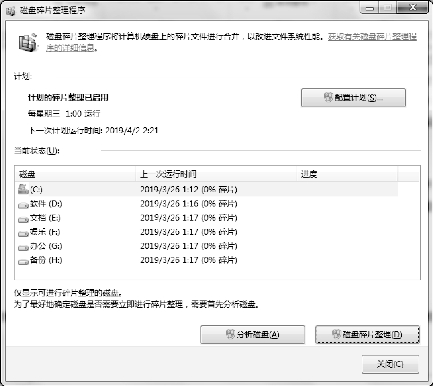Select the 备份 (H:) drive icon
433x386 pixels.
pos(23,262)
